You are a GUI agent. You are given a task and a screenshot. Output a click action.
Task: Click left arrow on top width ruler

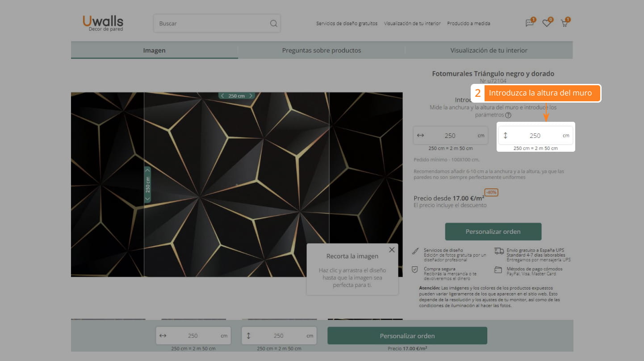[x=223, y=96]
